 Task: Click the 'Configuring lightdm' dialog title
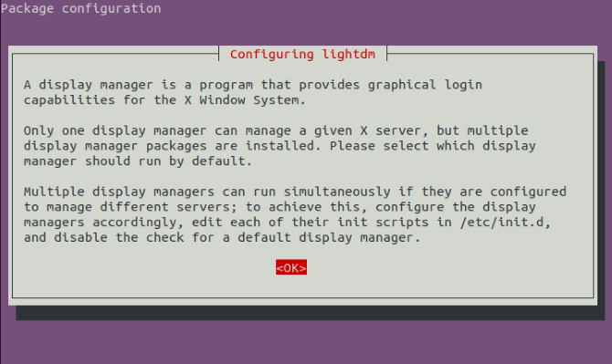[302, 54]
